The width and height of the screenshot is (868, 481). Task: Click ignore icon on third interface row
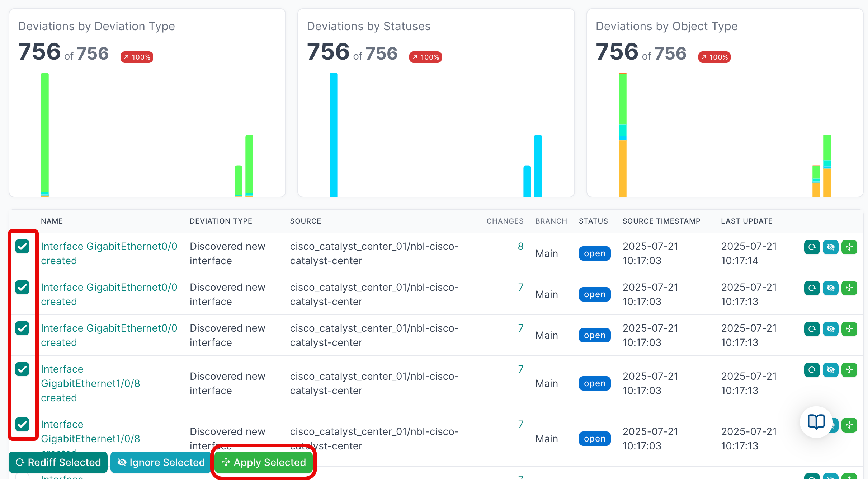pos(830,329)
